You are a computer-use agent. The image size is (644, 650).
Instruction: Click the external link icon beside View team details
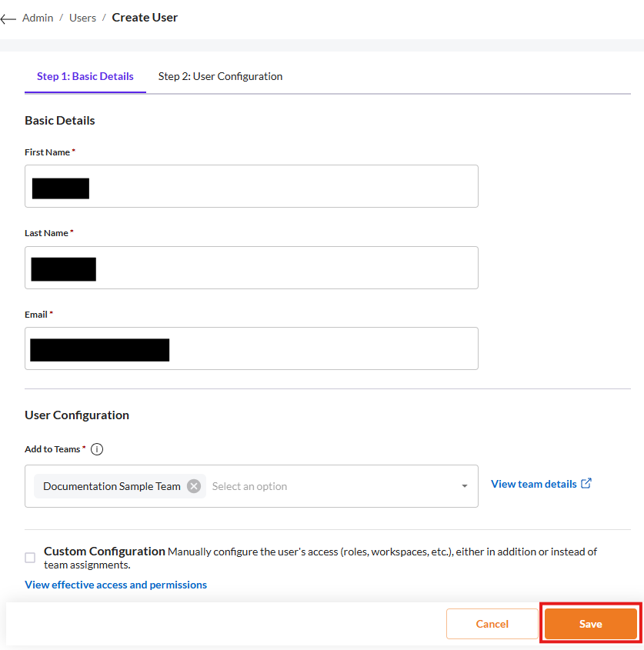point(586,483)
